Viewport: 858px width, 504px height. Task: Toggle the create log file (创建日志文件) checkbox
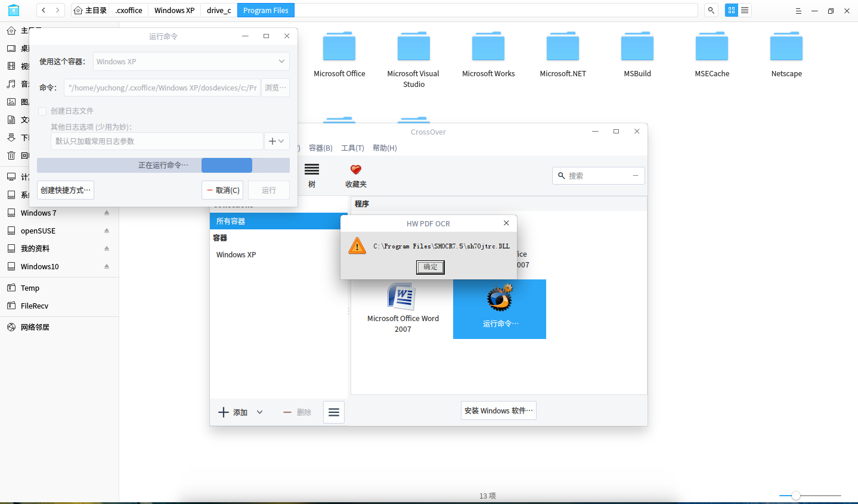tap(42, 111)
